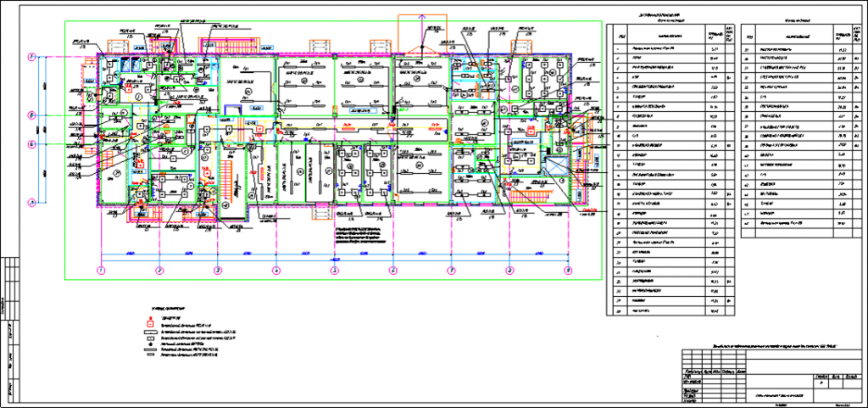Click the blue arrow above the entrance
The height and width of the screenshot is (408, 868).
[422, 17]
